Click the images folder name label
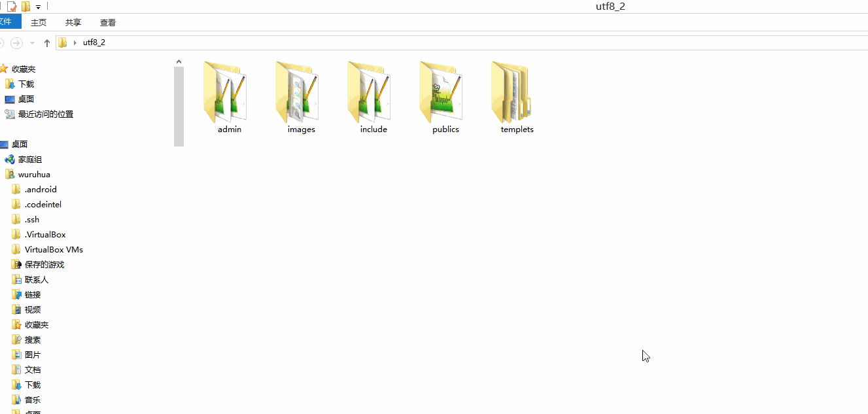This screenshot has width=868, height=414. pyautogui.click(x=302, y=129)
